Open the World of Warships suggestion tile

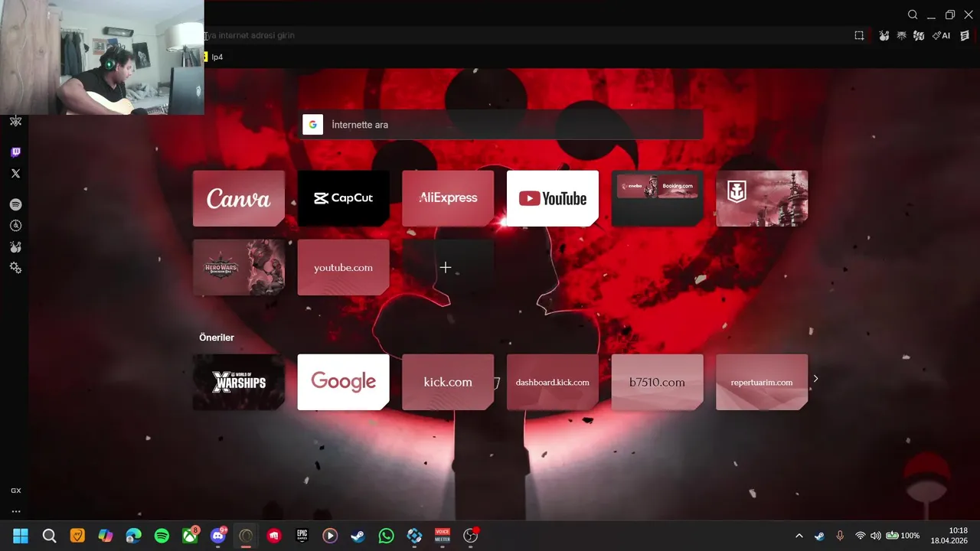click(x=239, y=382)
